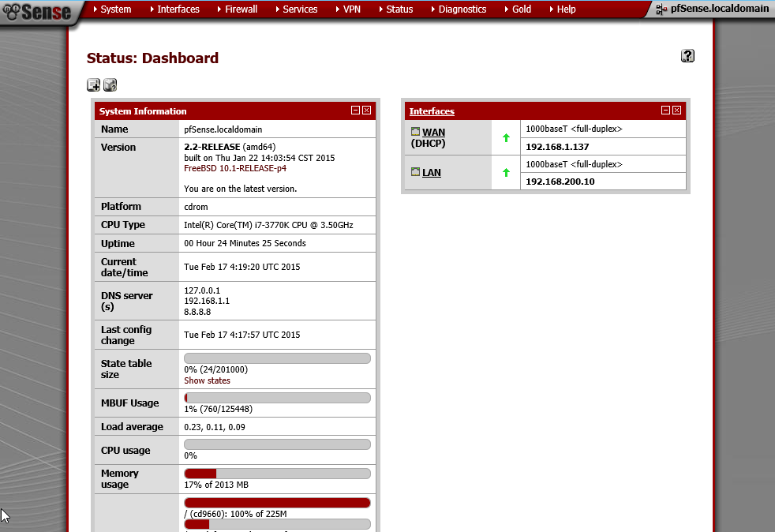Click LAN 1000baseT full-duplex text

click(574, 164)
